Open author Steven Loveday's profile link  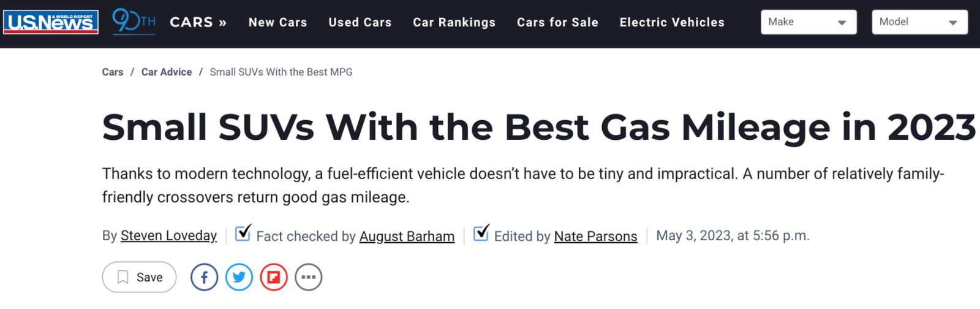click(x=168, y=236)
